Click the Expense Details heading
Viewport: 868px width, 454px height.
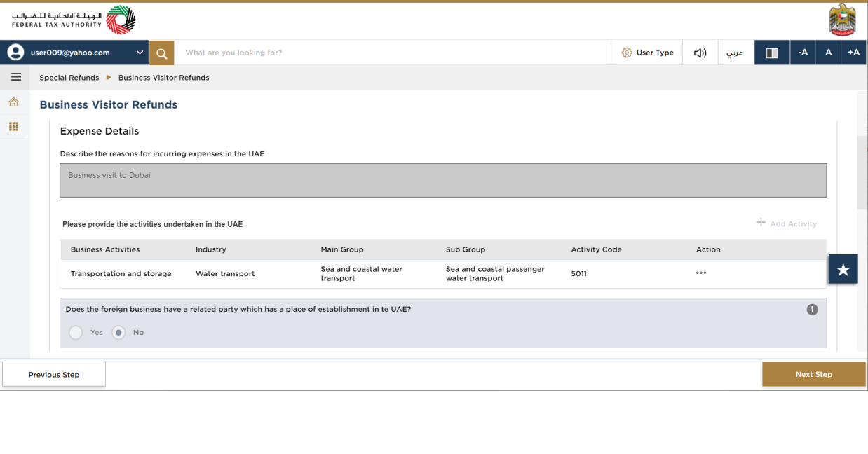[x=100, y=131]
